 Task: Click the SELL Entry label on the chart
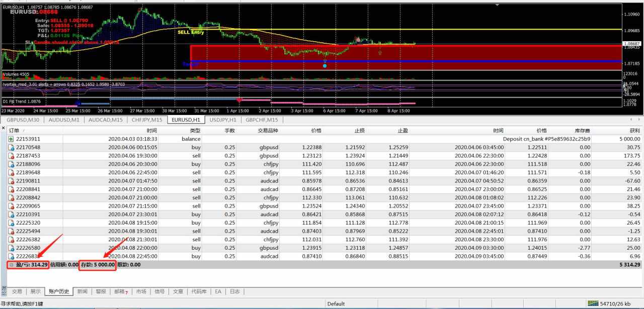tap(191, 32)
